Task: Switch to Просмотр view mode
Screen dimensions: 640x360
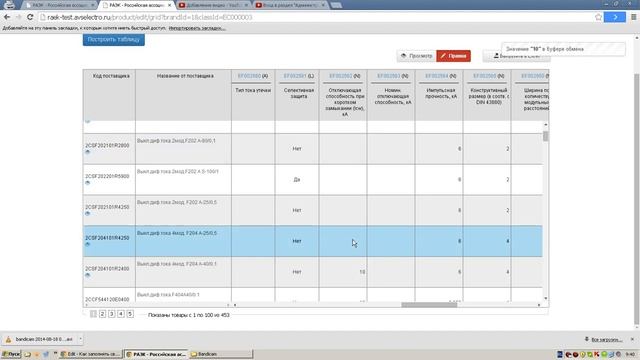Action: 416,56
